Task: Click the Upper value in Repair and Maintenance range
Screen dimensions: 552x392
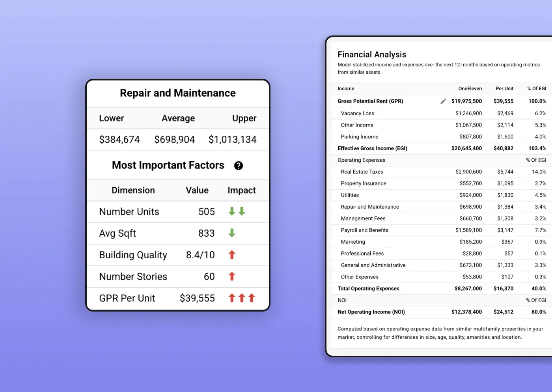Action: pyautogui.click(x=232, y=139)
